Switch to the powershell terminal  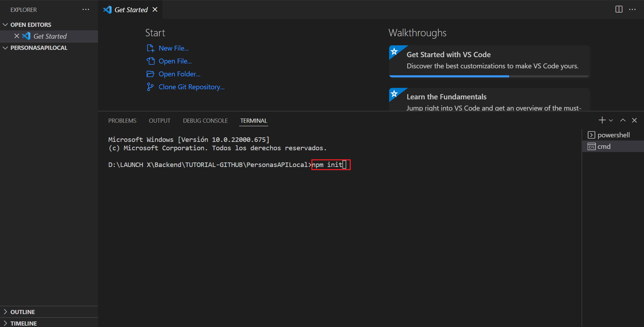click(613, 135)
